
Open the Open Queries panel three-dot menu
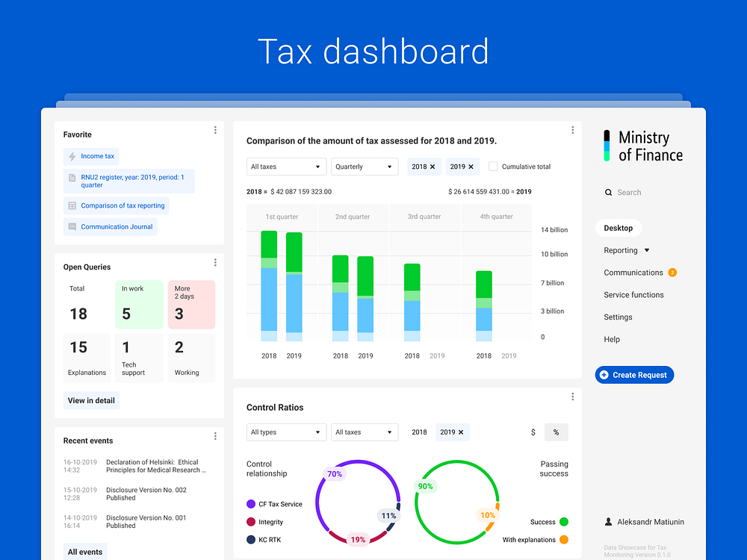click(215, 262)
